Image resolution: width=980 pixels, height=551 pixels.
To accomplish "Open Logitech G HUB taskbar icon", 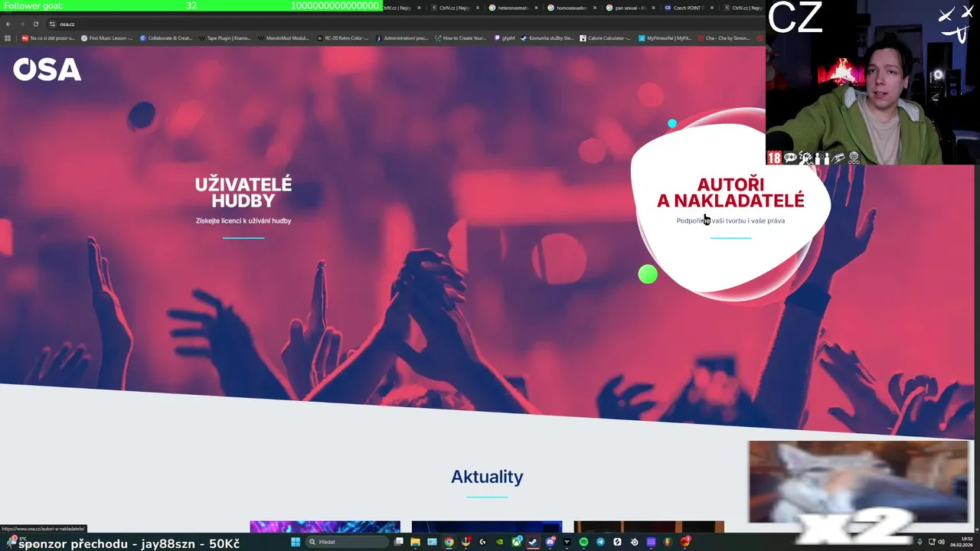I will point(482,542).
